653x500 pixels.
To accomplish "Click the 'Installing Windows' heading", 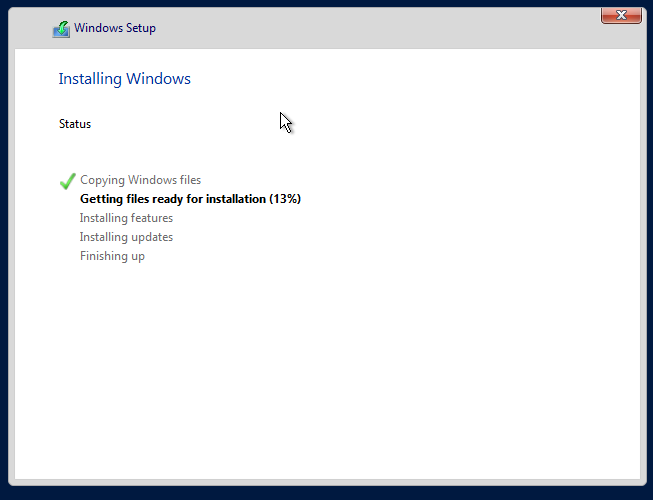I will (x=125, y=79).
